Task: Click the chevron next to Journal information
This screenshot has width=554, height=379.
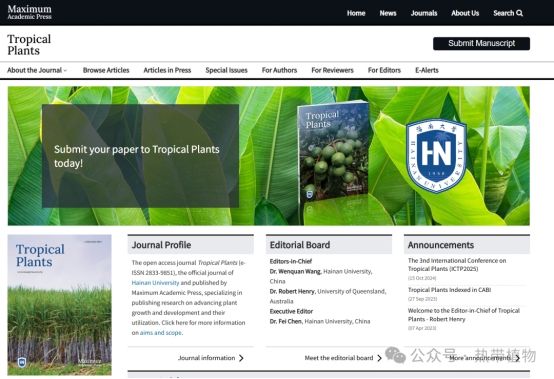Action: click(x=241, y=358)
